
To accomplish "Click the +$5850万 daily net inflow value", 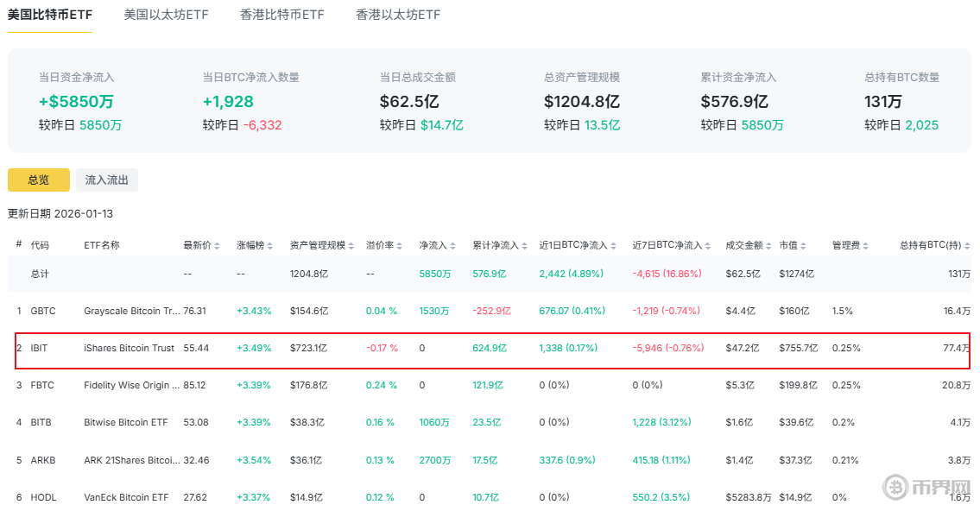I will [x=76, y=101].
